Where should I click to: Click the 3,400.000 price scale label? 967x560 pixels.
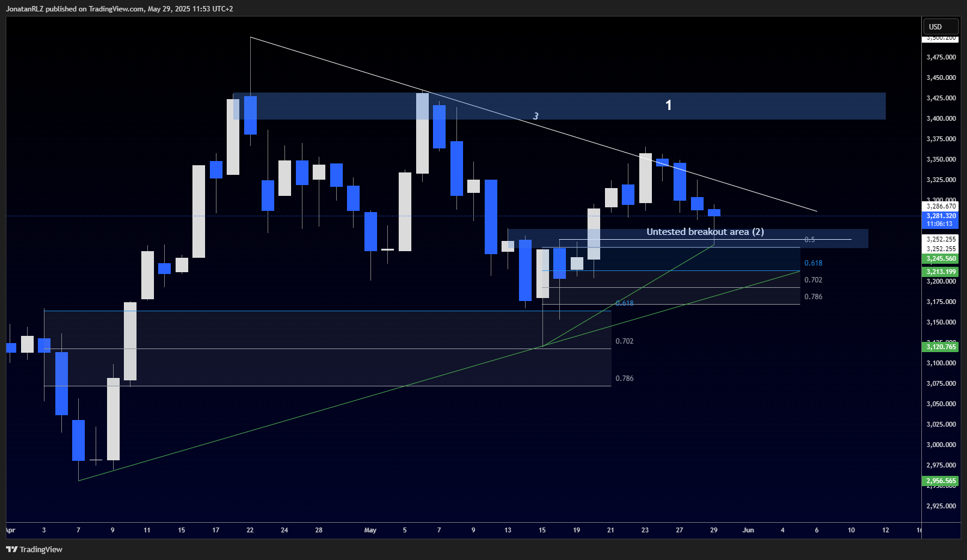tap(941, 118)
